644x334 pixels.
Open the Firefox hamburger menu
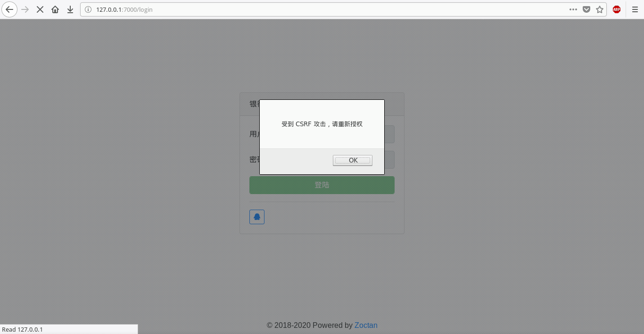coord(635,9)
